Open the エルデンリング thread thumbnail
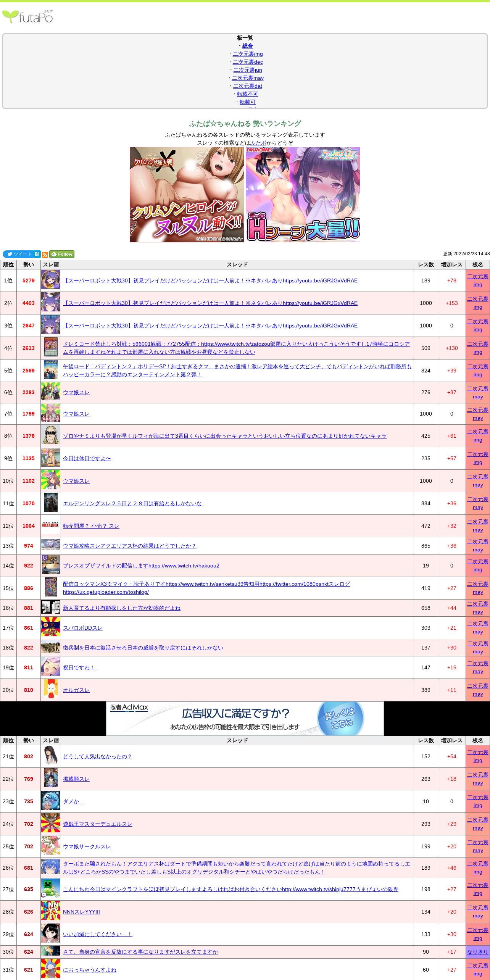The height and width of the screenshot is (980, 490). 51,503
